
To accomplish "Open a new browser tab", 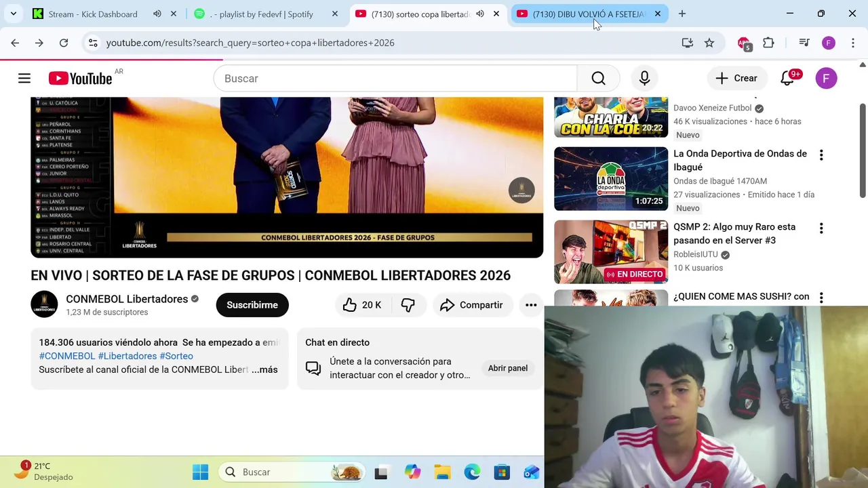I will coord(682,14).
